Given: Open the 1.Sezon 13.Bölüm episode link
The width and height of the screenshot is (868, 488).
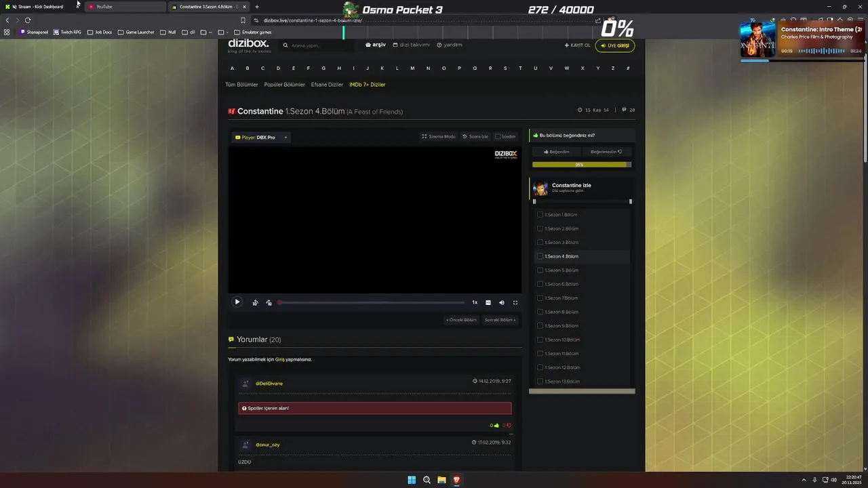Looking at the screenshot, I should [562, 382].
